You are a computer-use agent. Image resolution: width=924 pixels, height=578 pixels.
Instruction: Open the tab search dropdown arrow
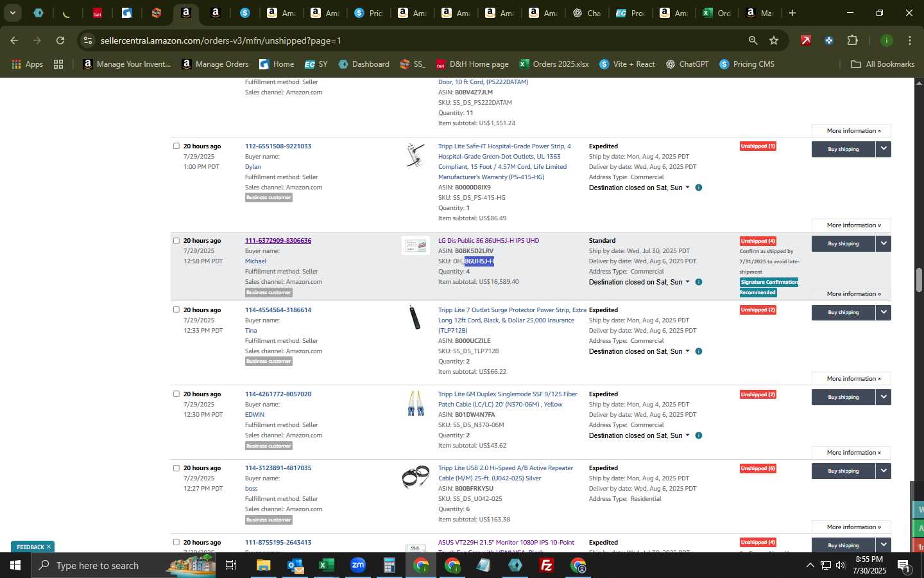(x=12, y=13)
